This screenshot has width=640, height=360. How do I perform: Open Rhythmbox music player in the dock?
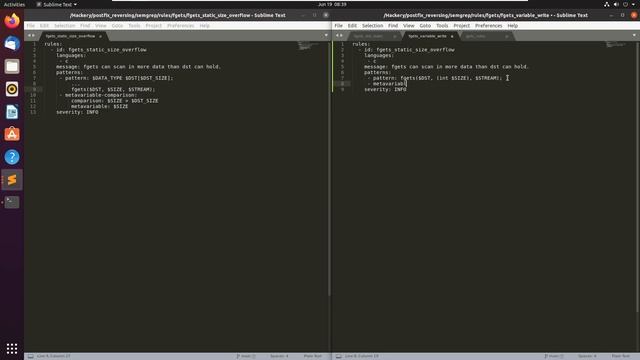12,89
